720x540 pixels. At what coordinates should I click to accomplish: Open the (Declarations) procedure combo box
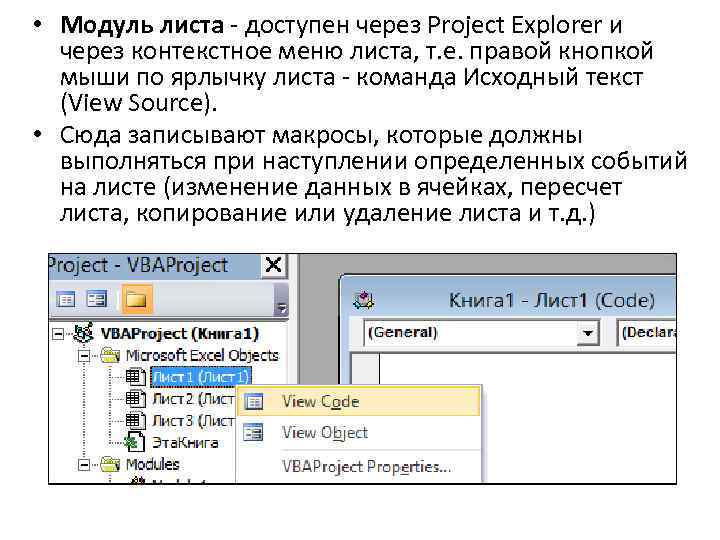tap(647, 333)
